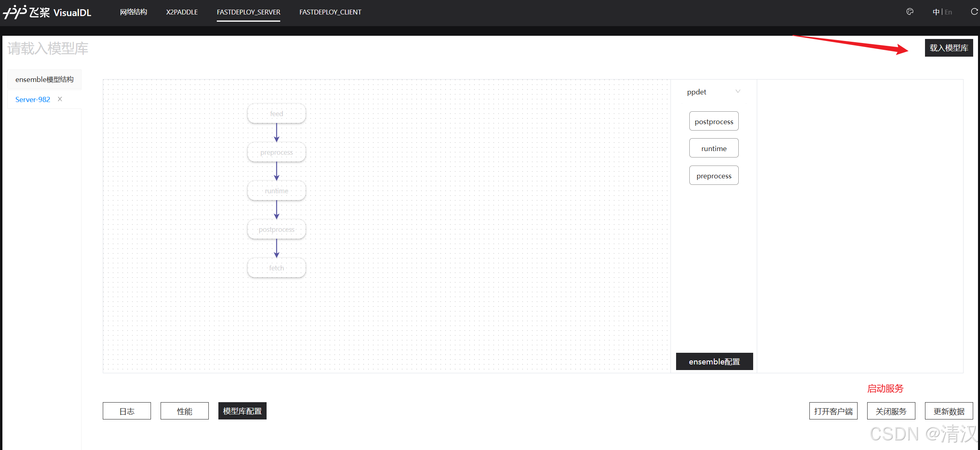Click the 模型库配置 button
The width and height of the screenshot is (980, 450).
(x=242, y=411)
